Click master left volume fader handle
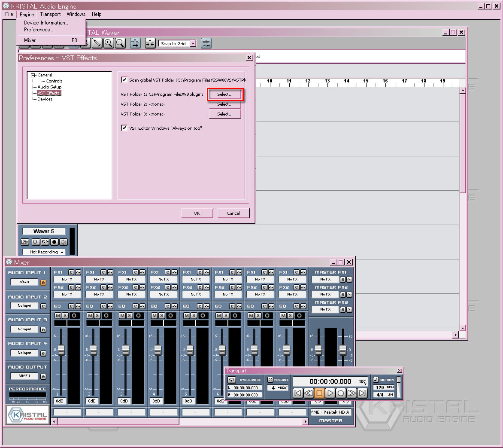The height and width of the screenshot is (448, 503). pos(318,350)
